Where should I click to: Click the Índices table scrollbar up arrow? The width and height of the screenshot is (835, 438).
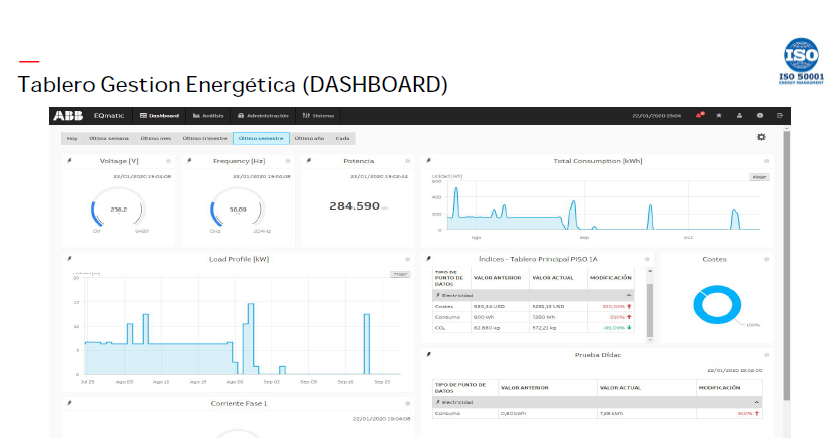[650, 271]
